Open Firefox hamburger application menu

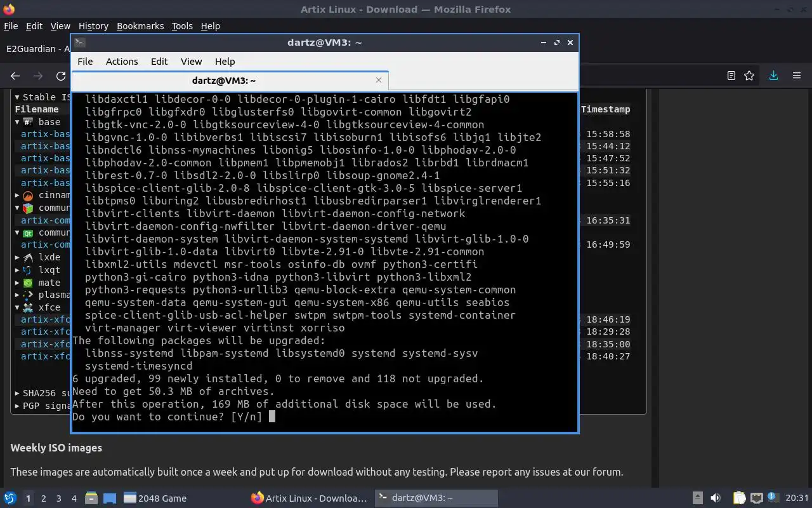797,76
